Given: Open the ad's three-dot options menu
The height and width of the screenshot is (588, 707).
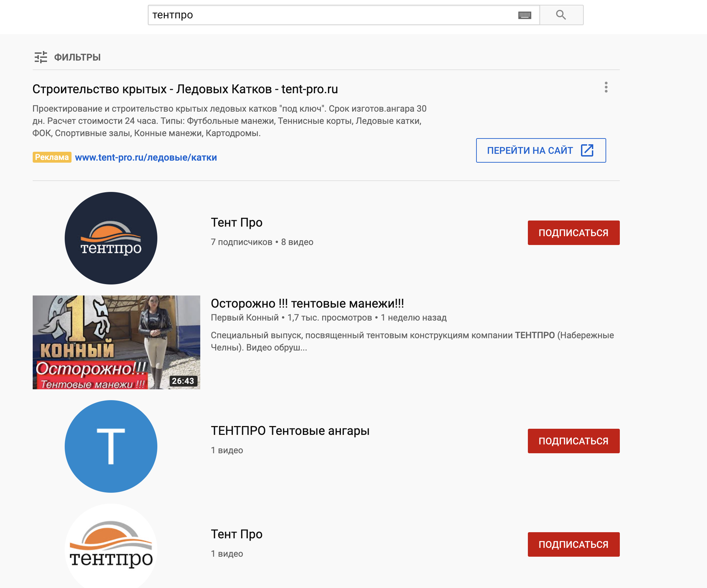Looking at the screenshot, I should (x=606, y=87).
